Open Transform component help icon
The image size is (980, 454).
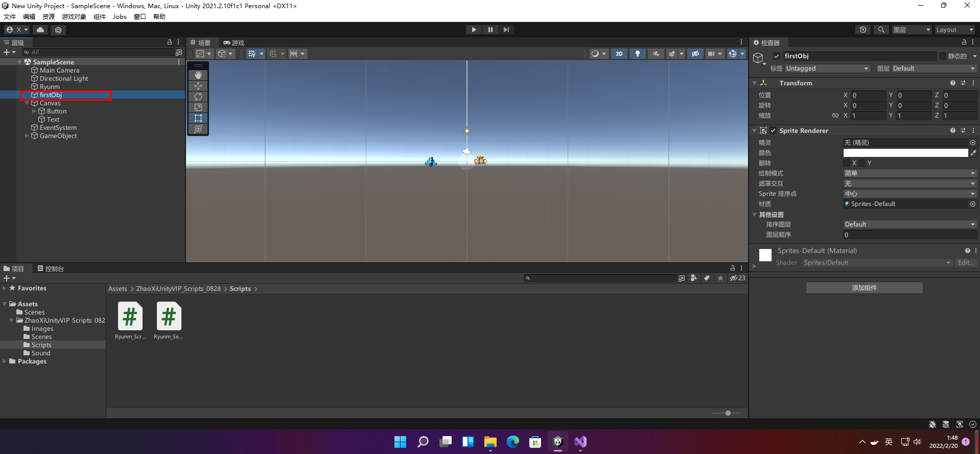coord(953,83)
